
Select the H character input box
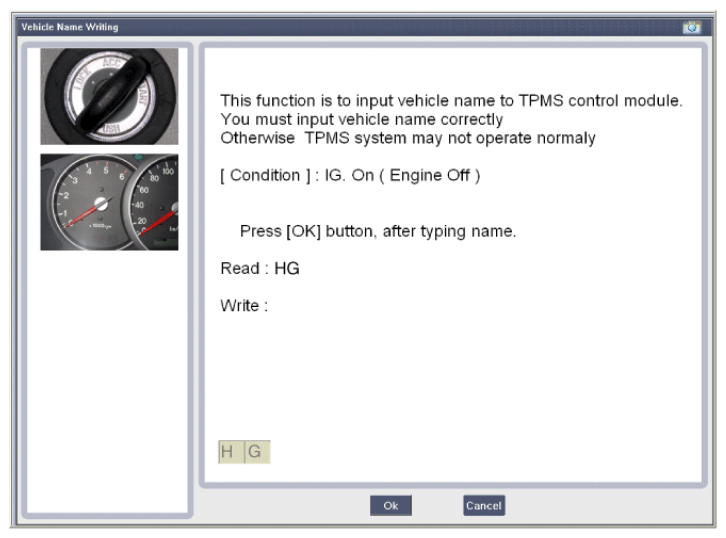coord(231,452)
